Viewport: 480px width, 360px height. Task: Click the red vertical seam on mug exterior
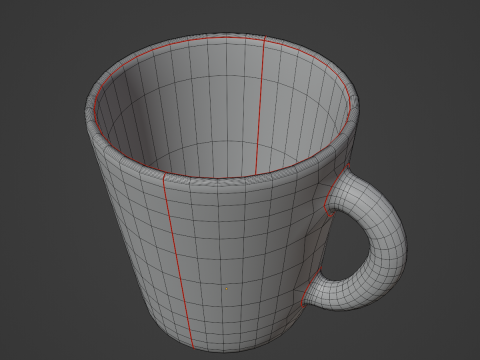[x=179, y=262]
